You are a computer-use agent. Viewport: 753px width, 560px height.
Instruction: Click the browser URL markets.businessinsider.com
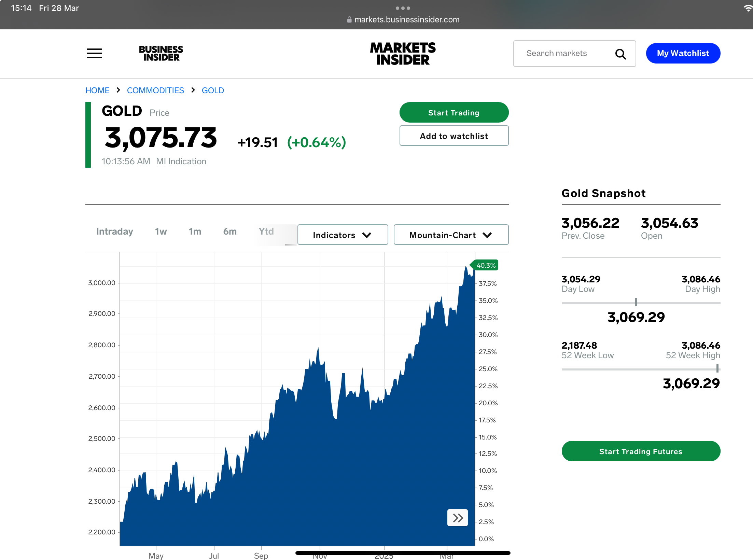407,20
